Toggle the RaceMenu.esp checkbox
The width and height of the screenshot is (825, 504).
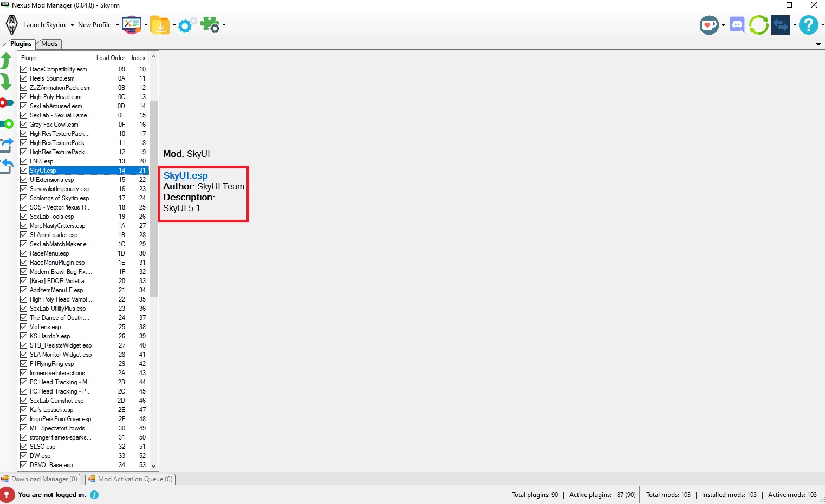(x=24, y=253)
